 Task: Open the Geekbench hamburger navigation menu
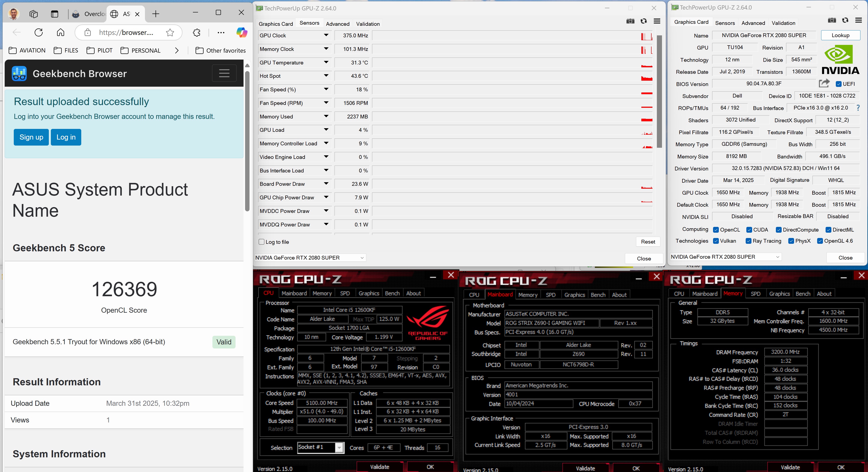[x=224, y=73]
